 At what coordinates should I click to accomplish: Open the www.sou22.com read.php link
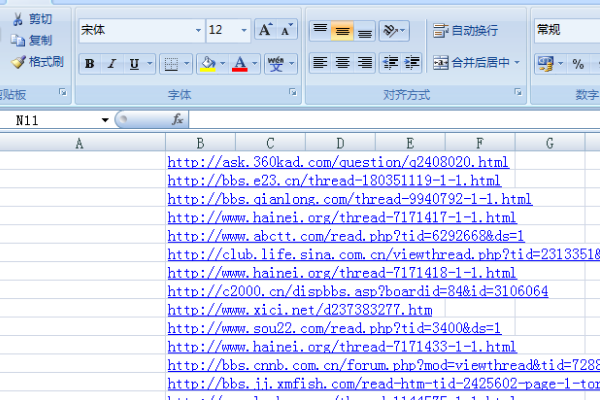334,328
